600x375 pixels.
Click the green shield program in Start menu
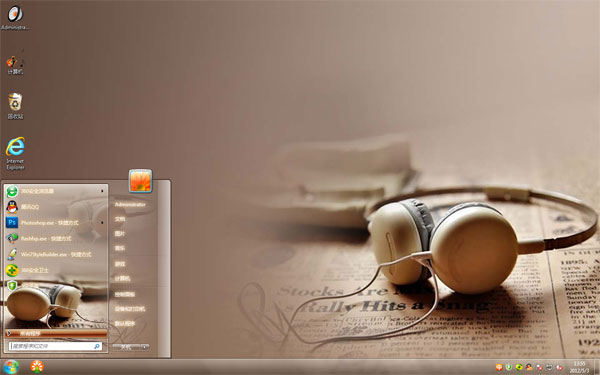click(12, 285)
